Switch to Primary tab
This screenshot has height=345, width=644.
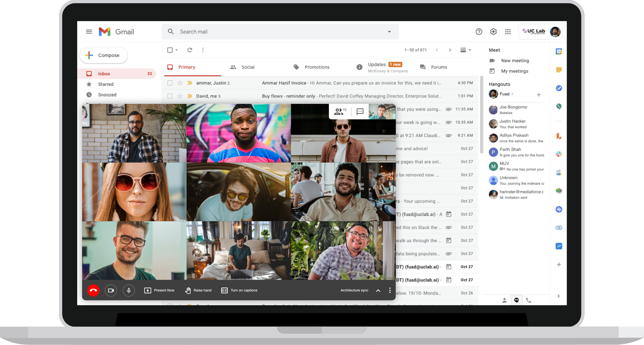tap(192, 67)
